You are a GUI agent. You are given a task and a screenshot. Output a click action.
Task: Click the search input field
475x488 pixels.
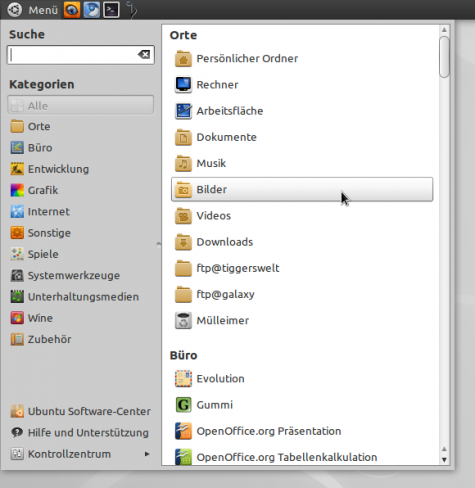[x=80, y=55]
